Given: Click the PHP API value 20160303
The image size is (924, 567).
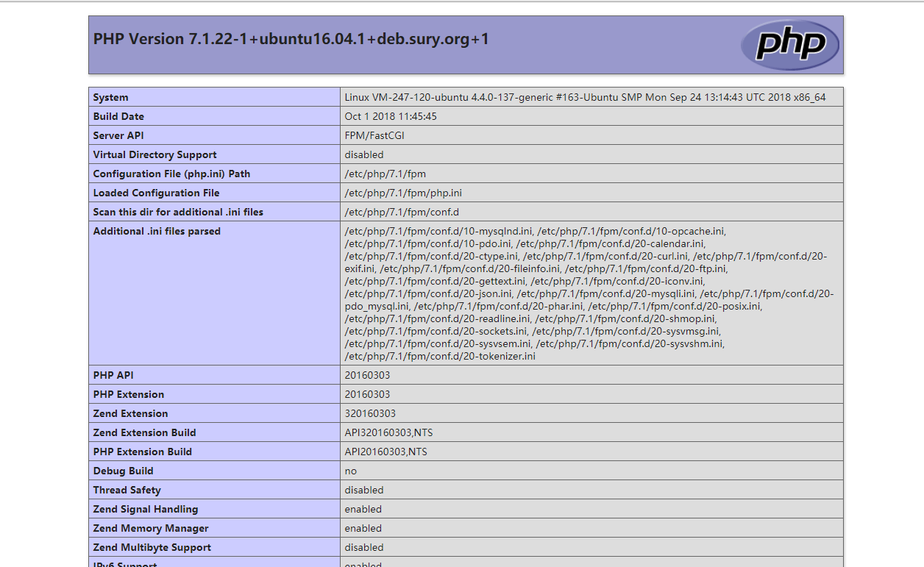Looking at the screenshot, I should 367,375.
